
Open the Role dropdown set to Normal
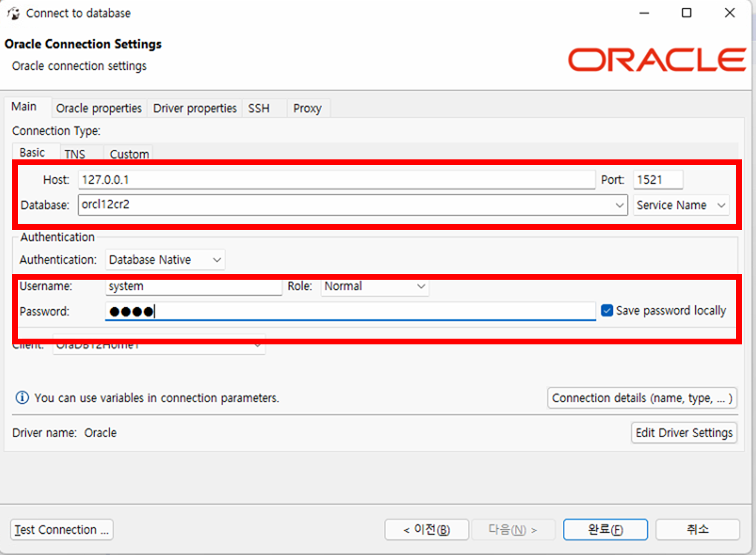click(x=375, y=286)
